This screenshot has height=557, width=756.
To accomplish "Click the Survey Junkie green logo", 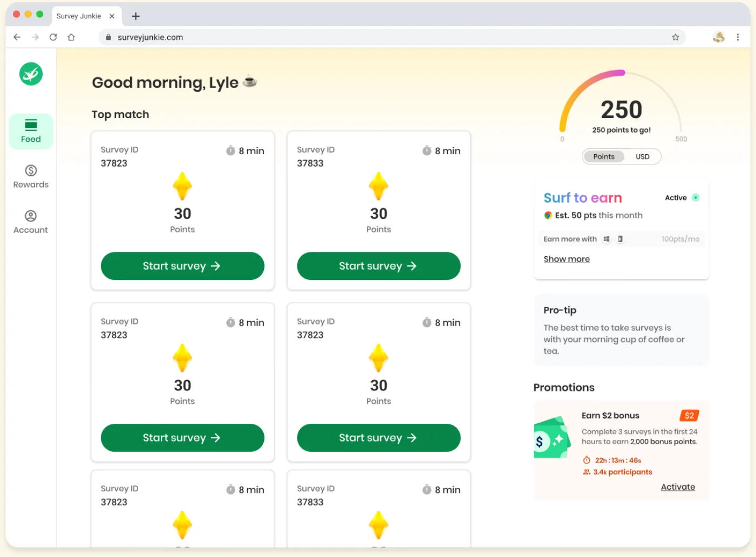I will click(31, 74).
